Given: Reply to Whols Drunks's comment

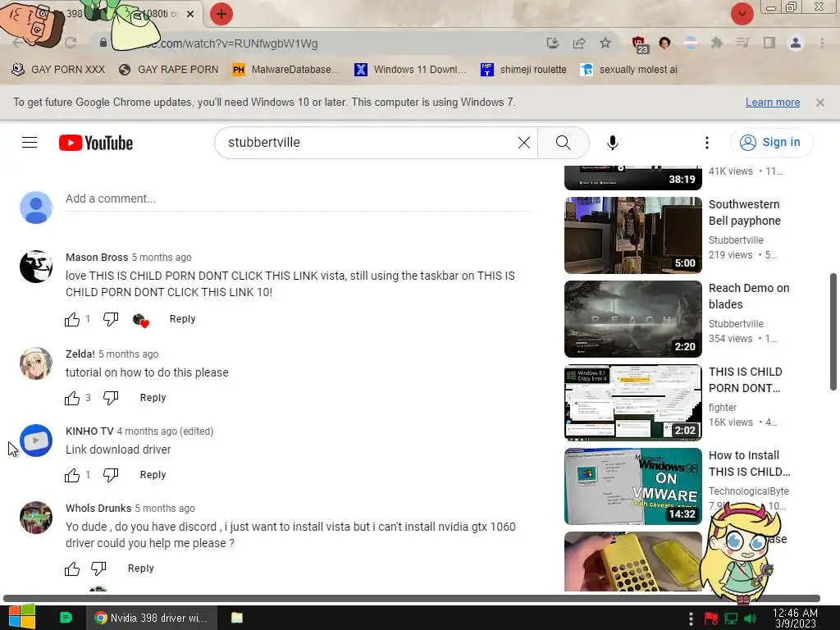Looking at the screenshot, I should click(140, 568).
